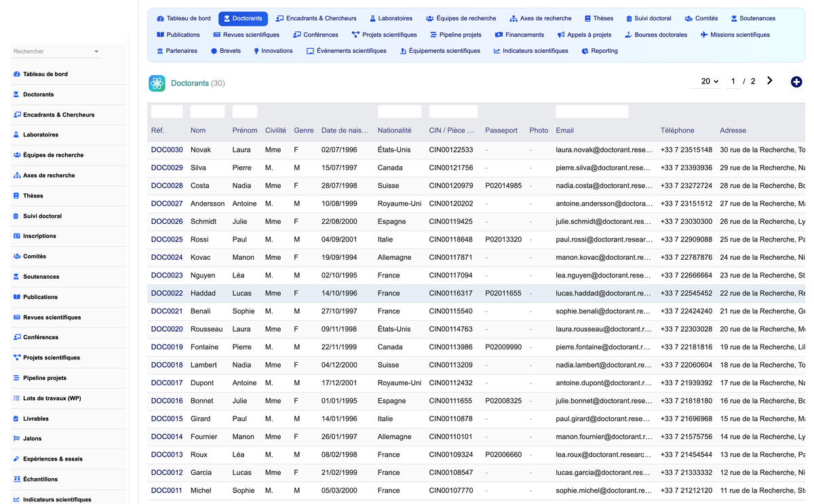Switch to the Comités tab
814x504 pixels.
[701, 18]
